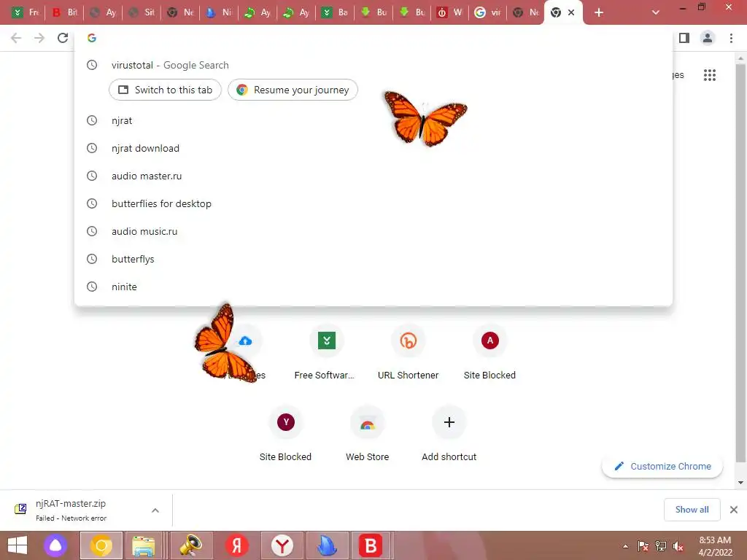This screenshot has height=560, width=747.
Task: Open the 'Y' Site Blocked shortcut
Action: (x=286, y=434)
